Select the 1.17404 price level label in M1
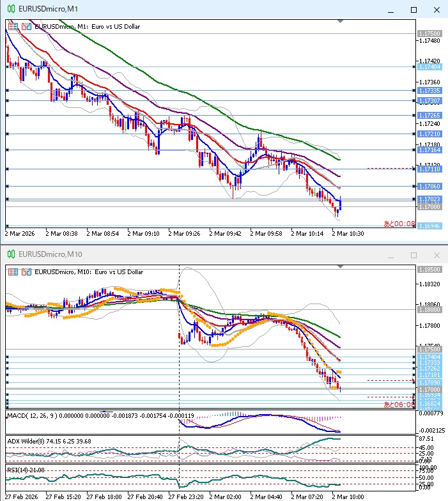 coord(428,66)
